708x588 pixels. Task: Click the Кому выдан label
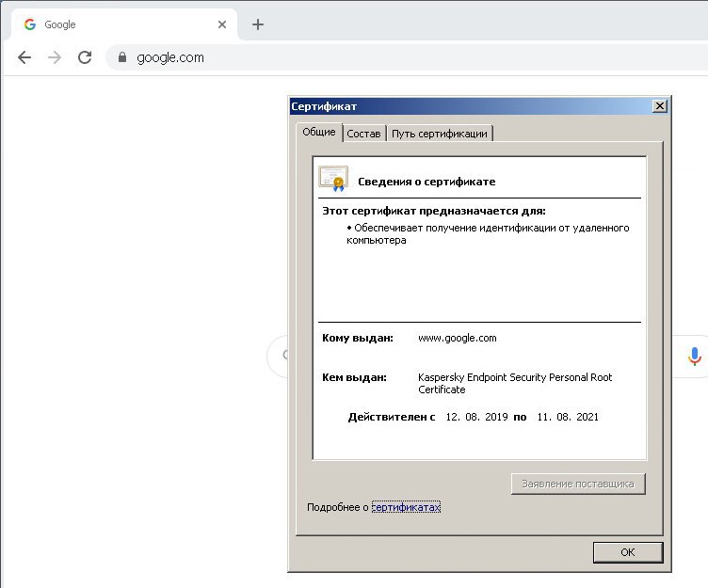point(358,338)
